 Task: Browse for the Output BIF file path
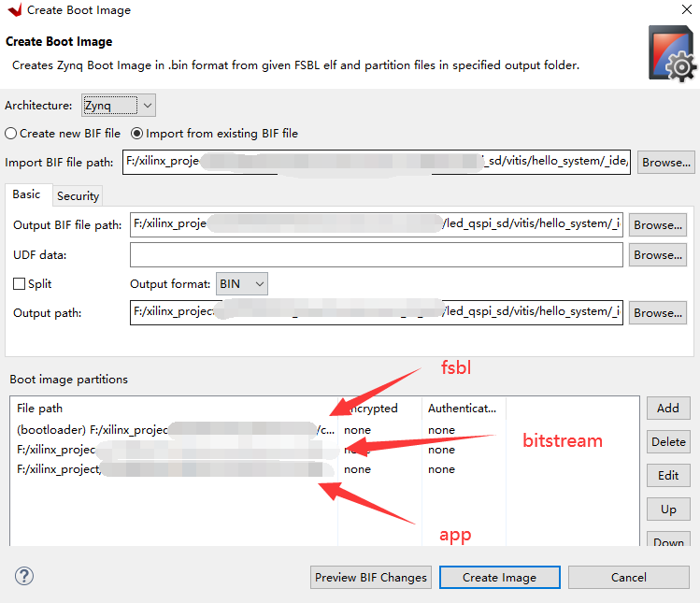click(x=658, y=225)
